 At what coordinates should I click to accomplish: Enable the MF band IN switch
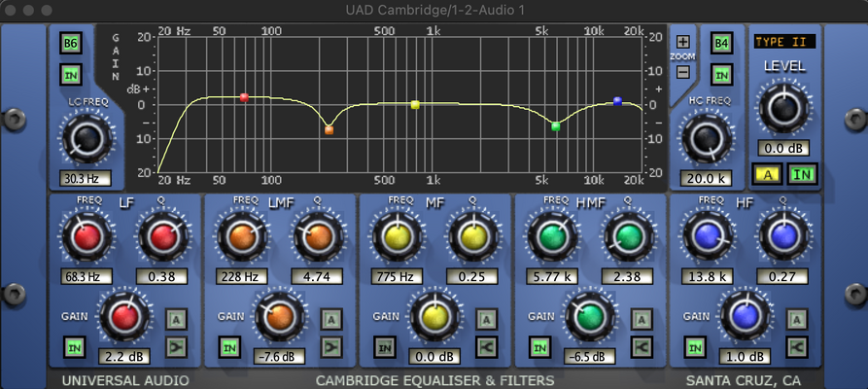[383, 347]
